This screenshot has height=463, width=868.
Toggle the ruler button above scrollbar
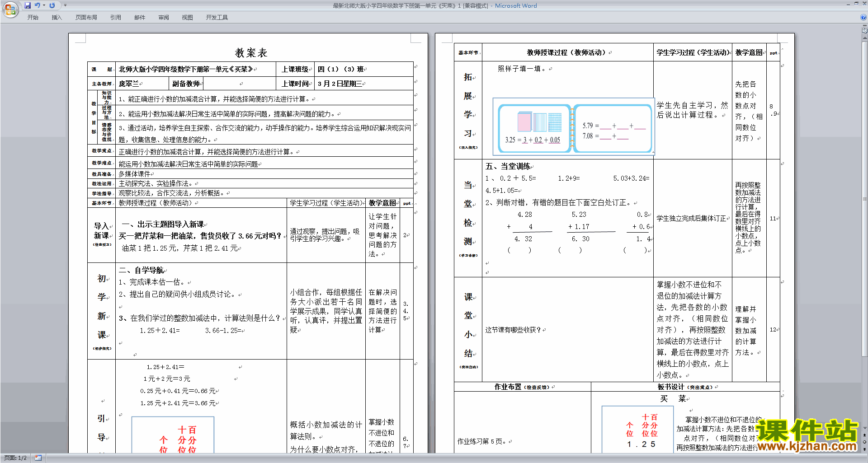coord(864,31)
